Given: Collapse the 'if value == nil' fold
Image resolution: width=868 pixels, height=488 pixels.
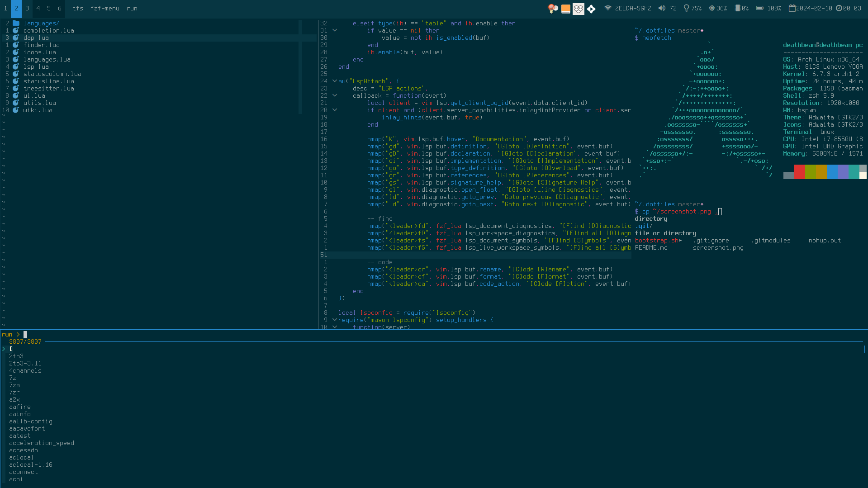Looking at the screenshot, I should click(335, 30).
